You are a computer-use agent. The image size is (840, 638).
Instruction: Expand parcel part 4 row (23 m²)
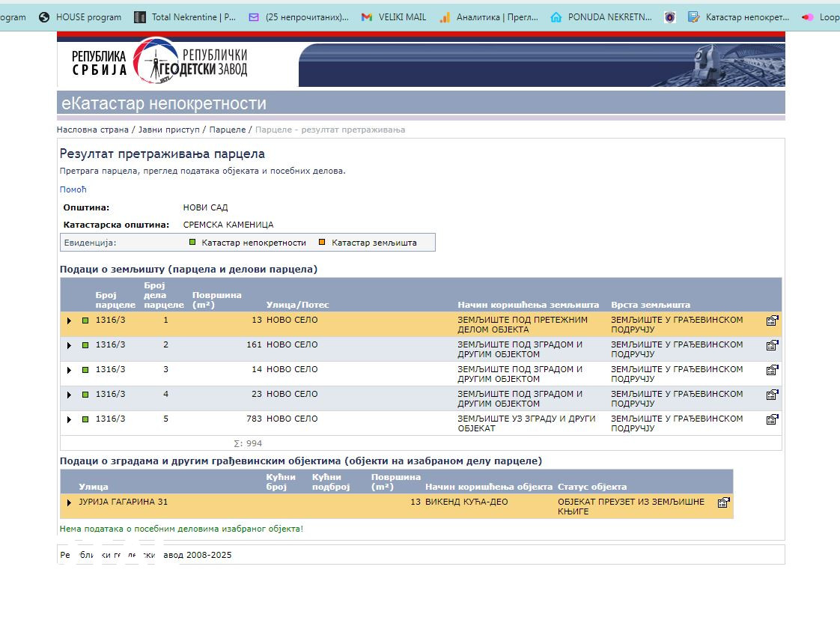69,395
